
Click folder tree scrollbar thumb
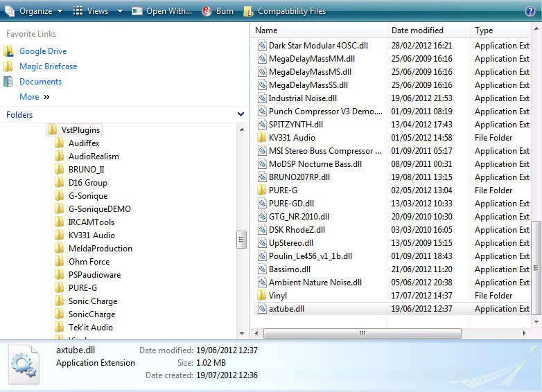(x=241, y=240)
